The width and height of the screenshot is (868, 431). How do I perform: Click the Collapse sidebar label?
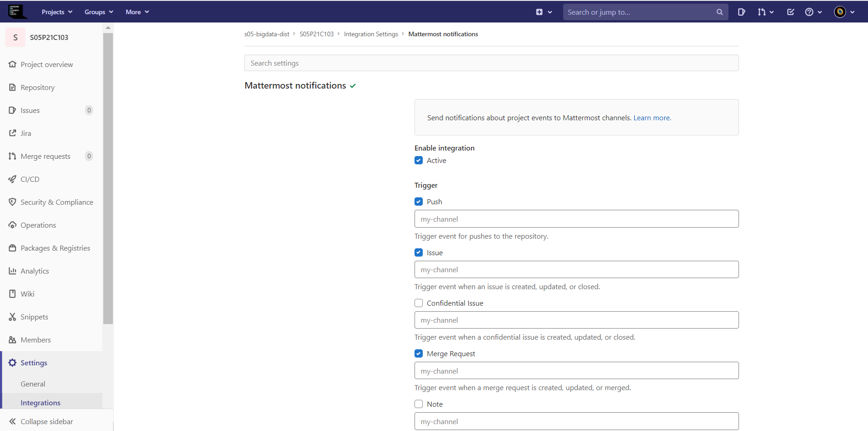tap(47, 421)
